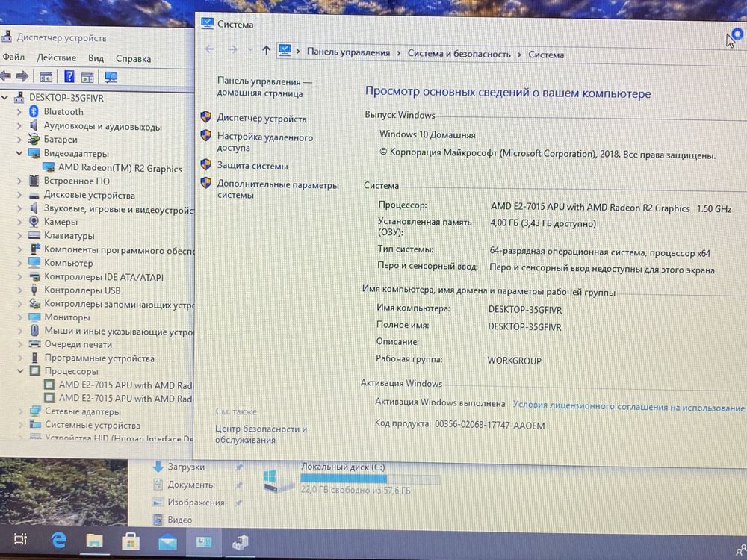Click Device Manager icon on the taskbar
747x560 pixels.
240,542
